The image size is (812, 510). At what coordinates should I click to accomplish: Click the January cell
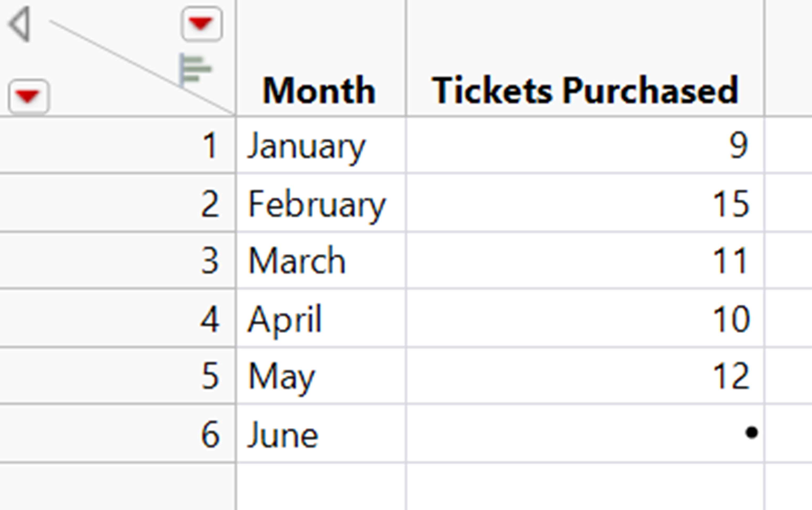[x=321, y=145]
